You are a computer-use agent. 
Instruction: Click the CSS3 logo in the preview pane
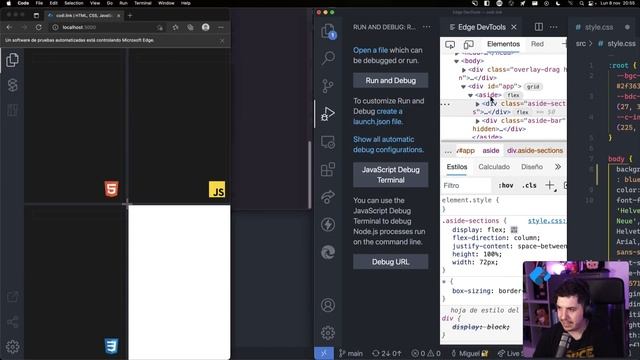[111, 345]
